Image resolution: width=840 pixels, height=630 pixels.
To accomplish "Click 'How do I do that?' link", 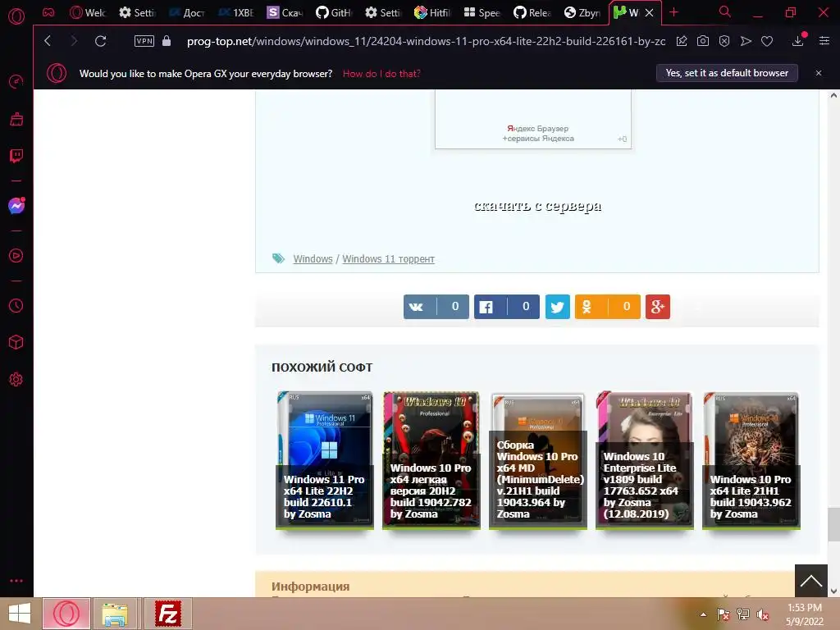I will point(381,73).
